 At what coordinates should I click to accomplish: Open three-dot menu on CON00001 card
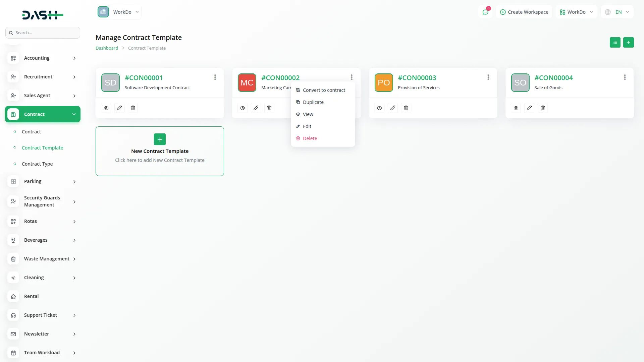click(215, 77)
